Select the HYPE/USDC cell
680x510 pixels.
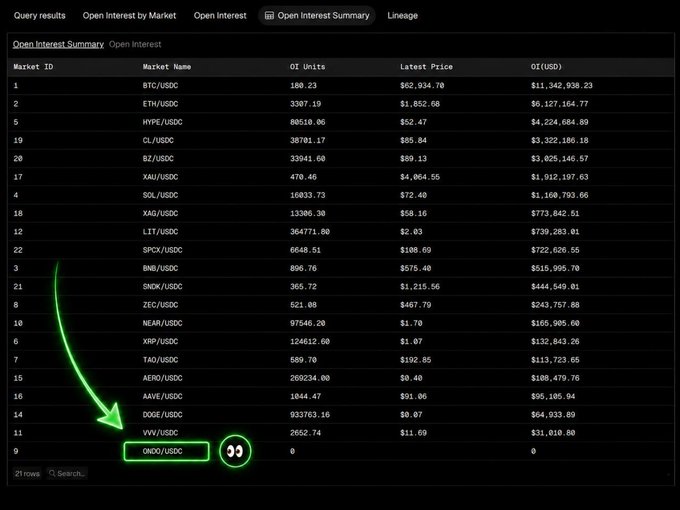click(163, 122)
